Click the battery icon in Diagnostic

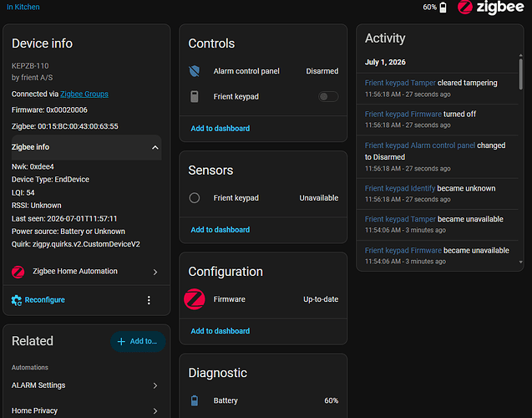pyautogui.click(x=194, y=400)
